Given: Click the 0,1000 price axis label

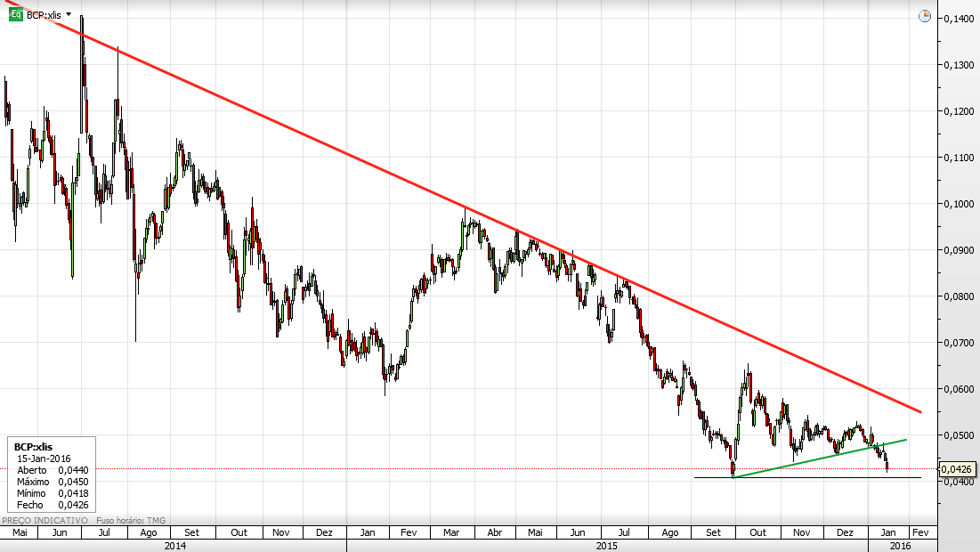Looking at the screenshot, I should tap(960, 204).
